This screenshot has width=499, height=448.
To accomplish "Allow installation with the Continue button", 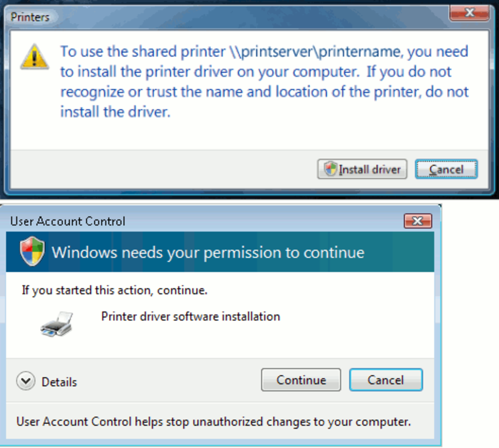I will coord(301,380).
